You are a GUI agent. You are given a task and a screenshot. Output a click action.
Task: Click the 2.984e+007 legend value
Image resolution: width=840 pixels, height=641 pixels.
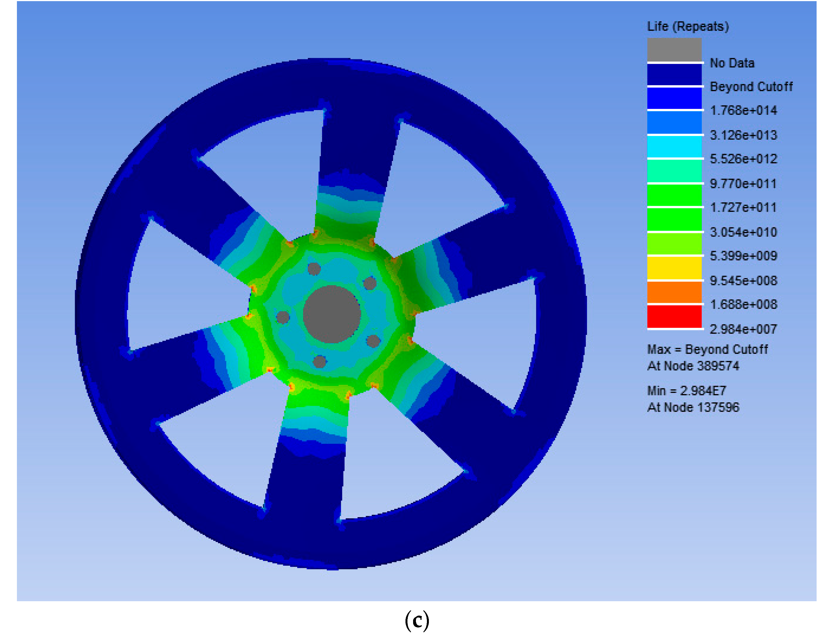click(743, 329)
